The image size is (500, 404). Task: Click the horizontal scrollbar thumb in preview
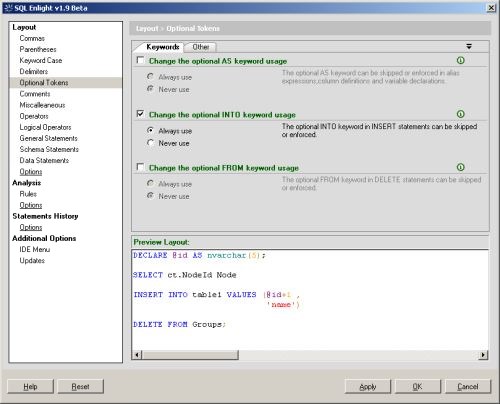[x=190, y=355]
